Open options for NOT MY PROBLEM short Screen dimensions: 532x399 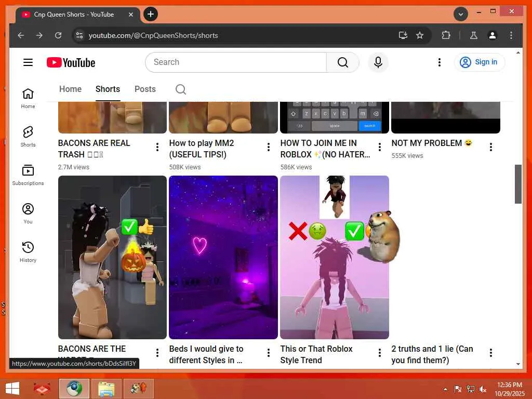(490, 147)
